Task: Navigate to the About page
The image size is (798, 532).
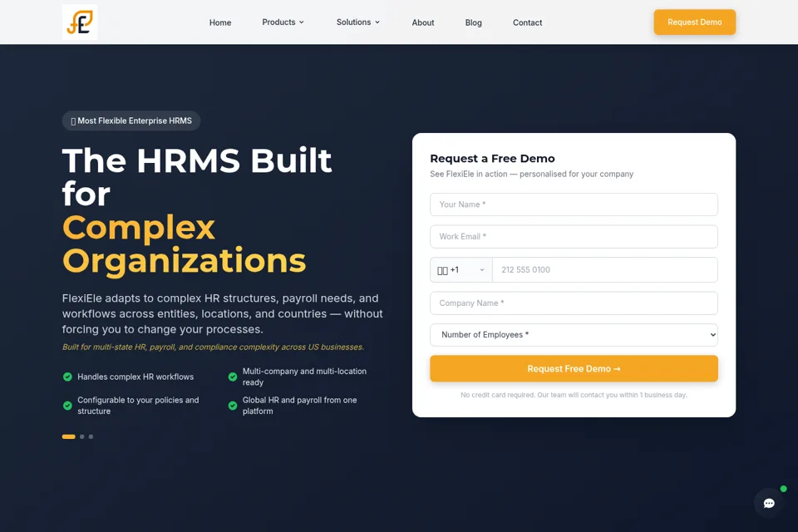Action: (423, 22)
